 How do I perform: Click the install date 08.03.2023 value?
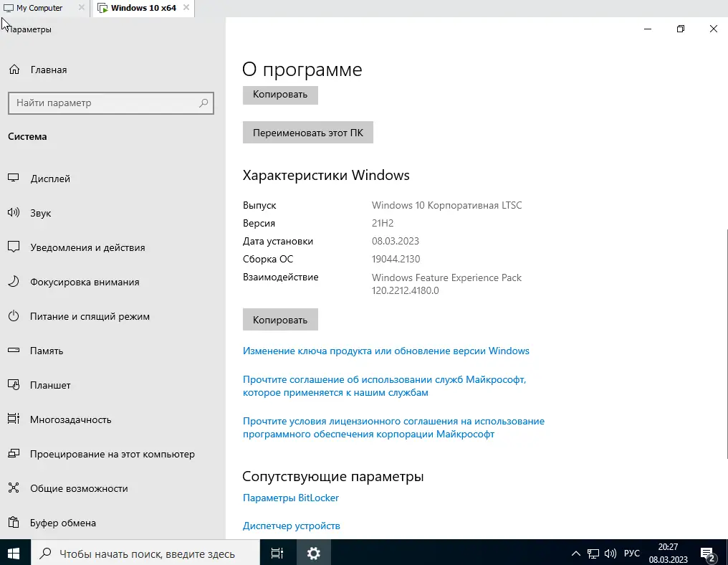coord(395,241)
